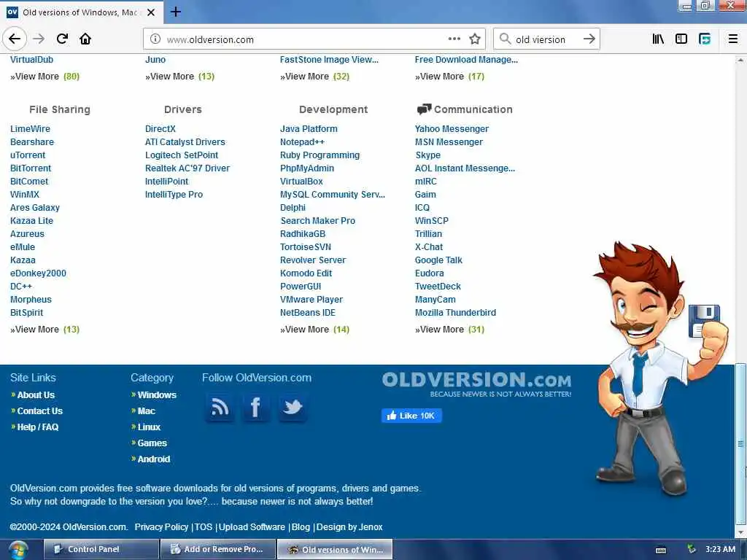Viewport: 747px width, 560px height.
Task: Open the Upload Software footer link
Action: click(252, 527)
